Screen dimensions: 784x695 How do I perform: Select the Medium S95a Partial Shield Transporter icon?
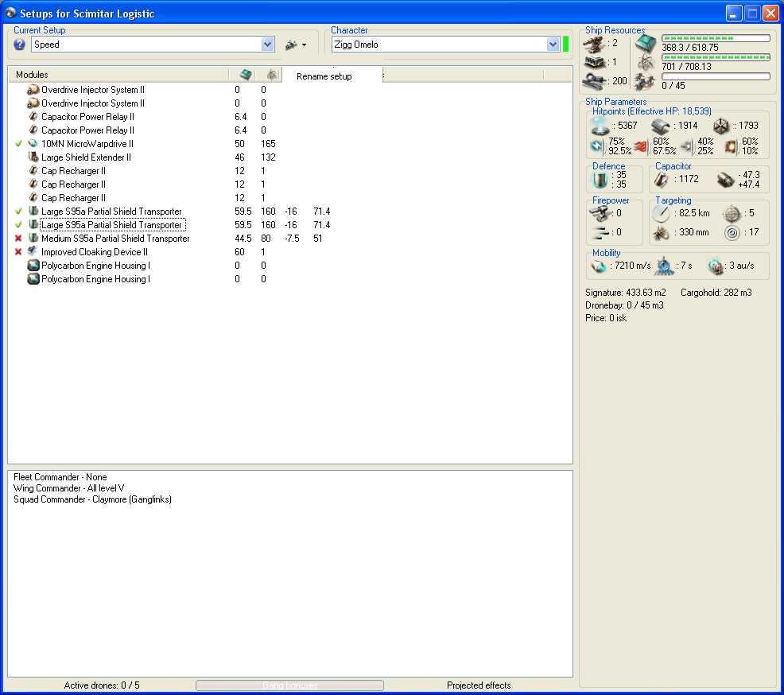33,238
